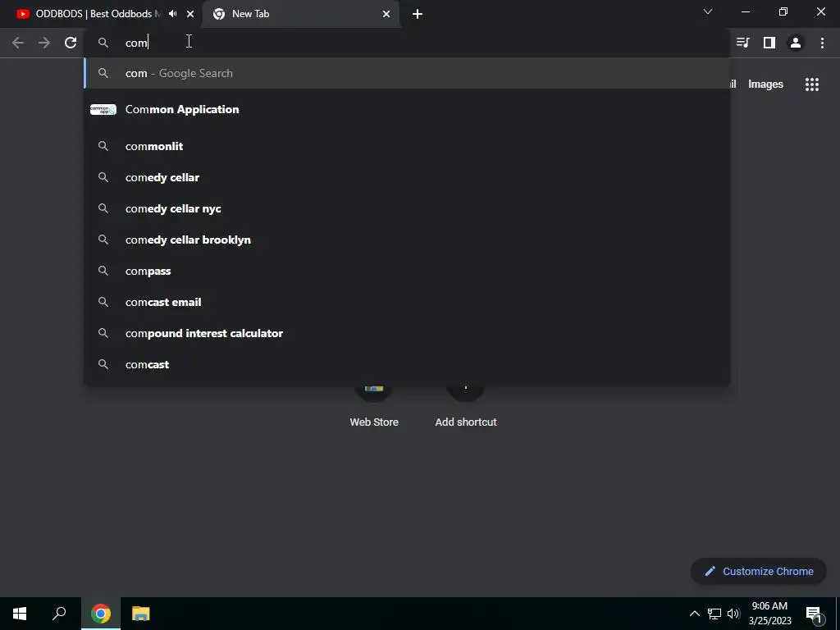Open the notification center icon
The width and height of the screenshot is (840, 630).
[x=814, y=614]
